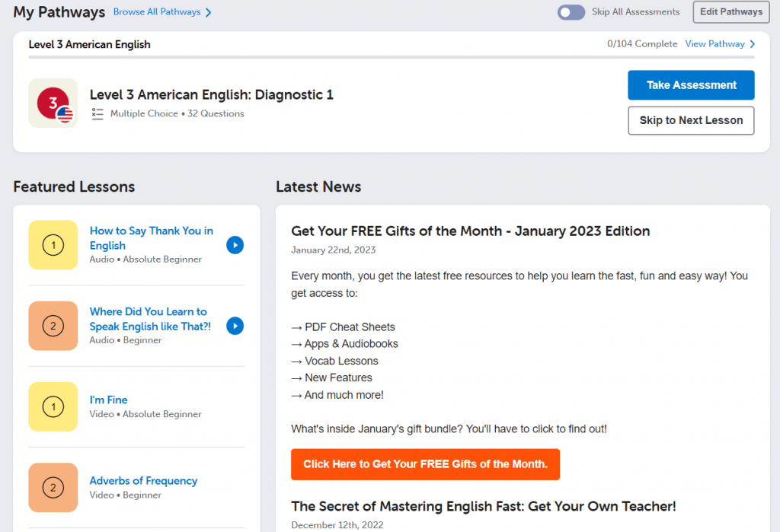Click the 0/104 Complete text
Image resolution: width=780 pixels, height=532 pixels.
tap(642, 43)
